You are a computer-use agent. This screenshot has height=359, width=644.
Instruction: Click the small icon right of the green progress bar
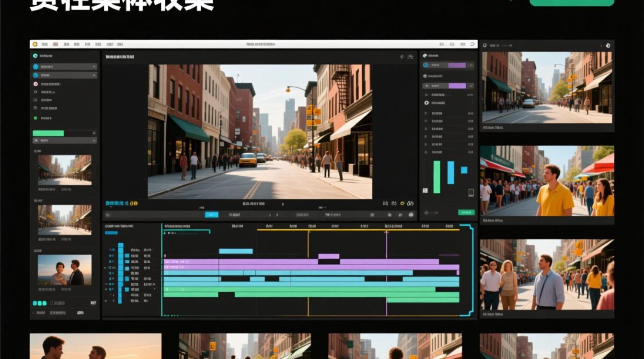pyautogui.click(x=94, y=133)
